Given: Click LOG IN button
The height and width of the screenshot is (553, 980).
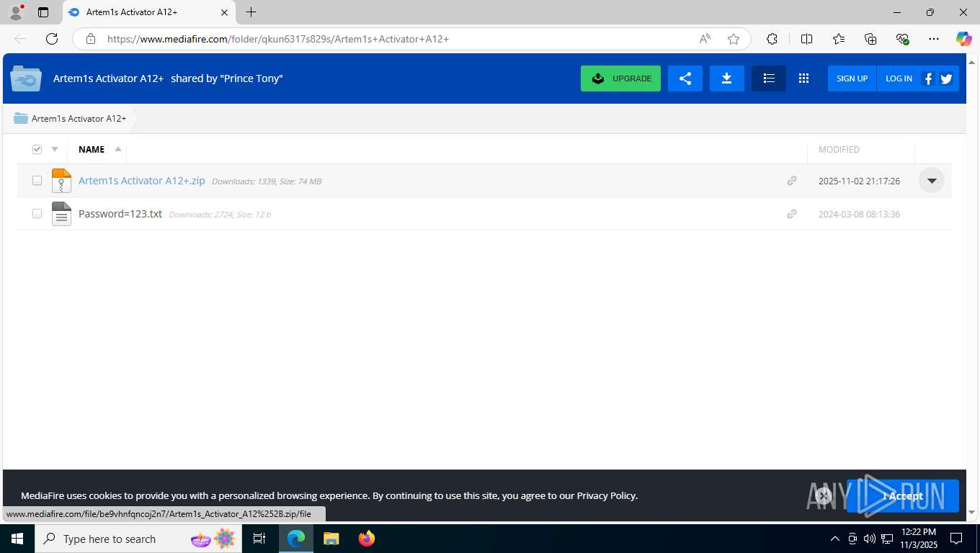Looking at the screenshot, I should pyautogui.click(x=899, y=78).
